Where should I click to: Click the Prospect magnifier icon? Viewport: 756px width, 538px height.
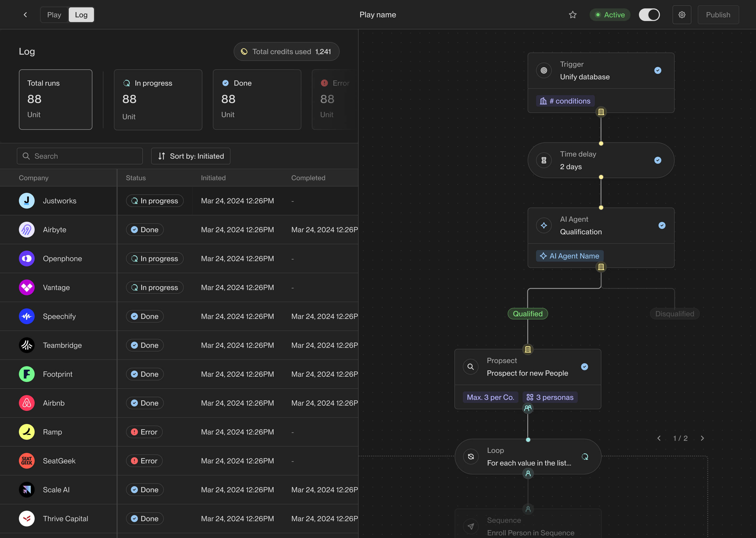coord(470,367)
